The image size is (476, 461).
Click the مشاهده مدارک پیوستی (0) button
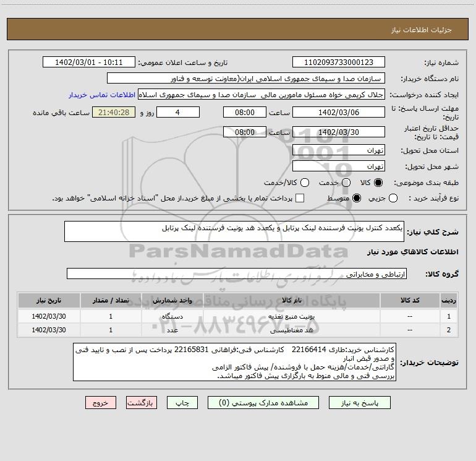(263, 403)
